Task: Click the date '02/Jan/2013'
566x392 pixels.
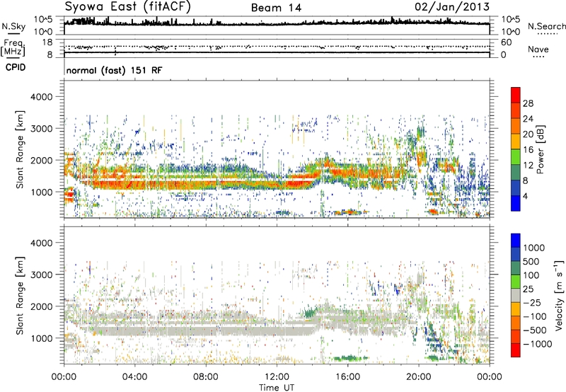Action: (x=452, y=6)
